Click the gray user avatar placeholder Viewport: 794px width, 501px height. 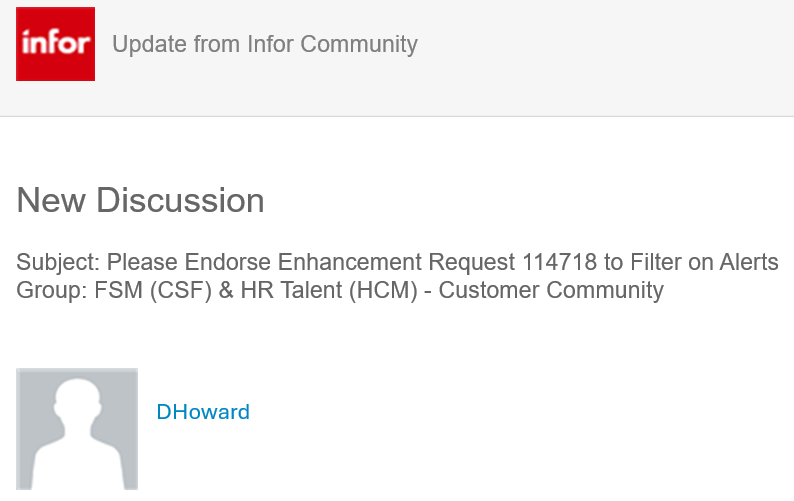point(77,429)
